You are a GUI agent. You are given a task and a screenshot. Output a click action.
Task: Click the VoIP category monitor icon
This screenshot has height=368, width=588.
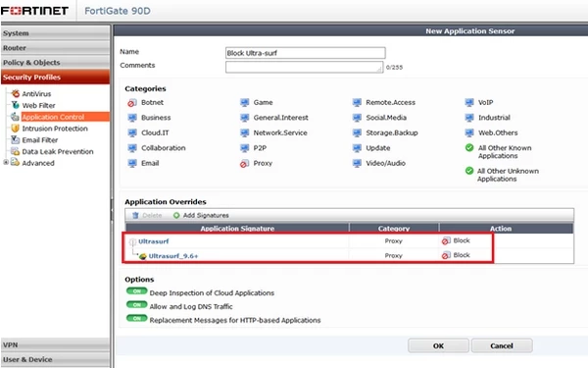(x=469, y=102)
